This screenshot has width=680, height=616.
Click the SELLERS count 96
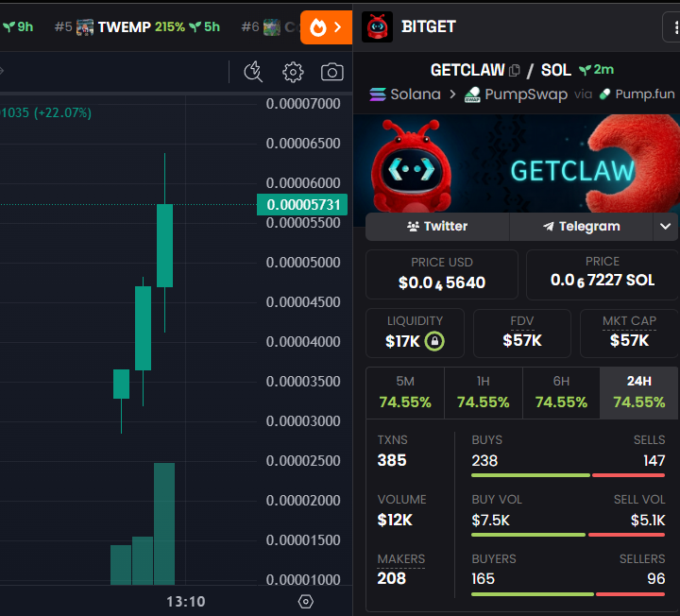tap(655, 579)
